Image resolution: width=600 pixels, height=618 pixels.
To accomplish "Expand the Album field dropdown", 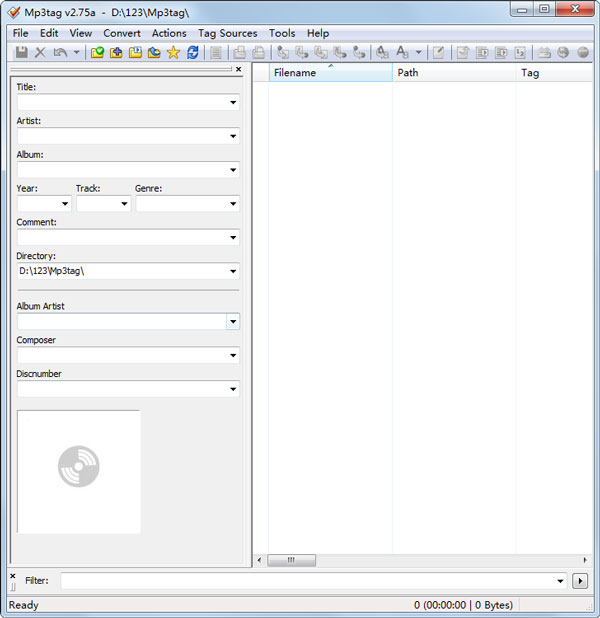I will point(233,170).
